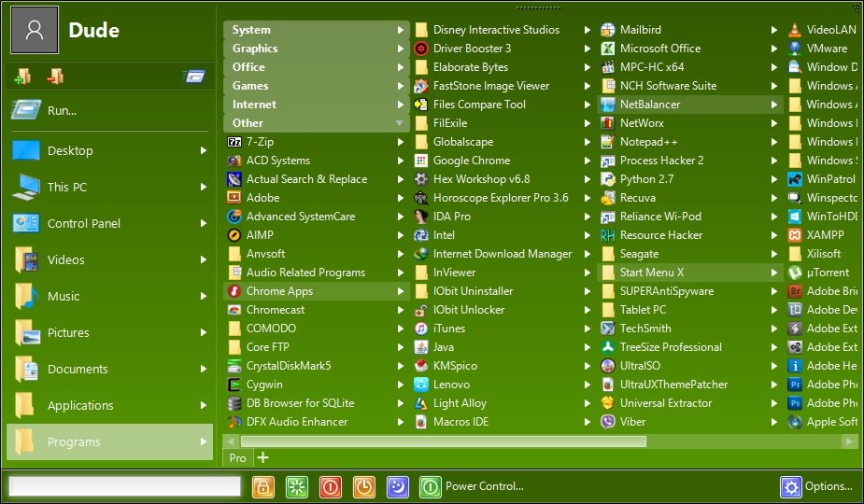
Task: Click the Dude user name
Action: click(93, 30)
